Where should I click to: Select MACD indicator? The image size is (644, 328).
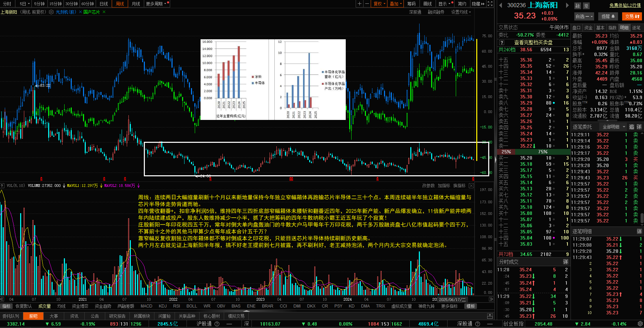click(147, 306)
